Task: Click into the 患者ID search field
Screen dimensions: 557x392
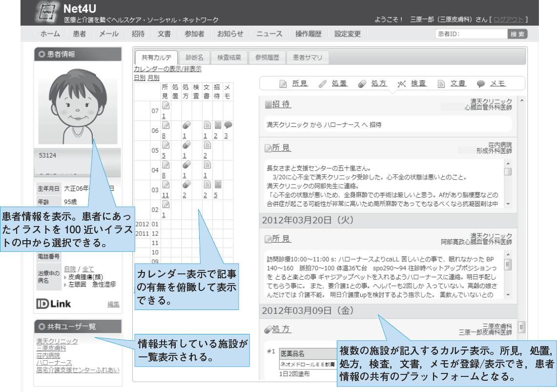Action: click(471, 34)
